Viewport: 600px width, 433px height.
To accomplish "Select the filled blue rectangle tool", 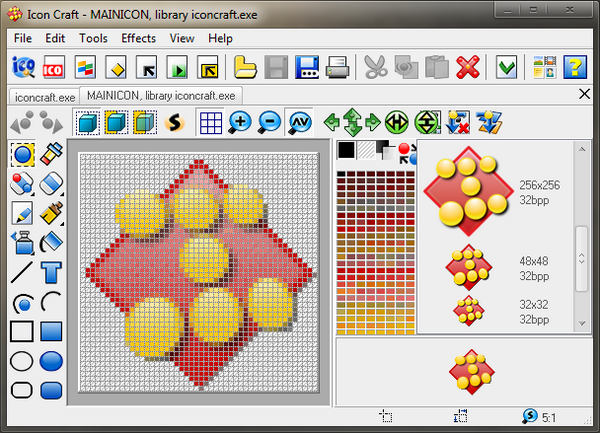I will click(51, 331).
